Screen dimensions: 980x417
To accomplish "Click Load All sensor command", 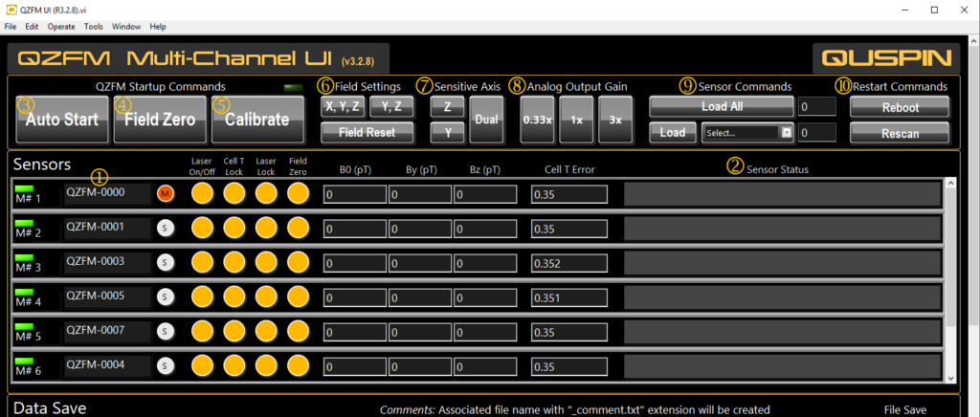I will [722, 107].
